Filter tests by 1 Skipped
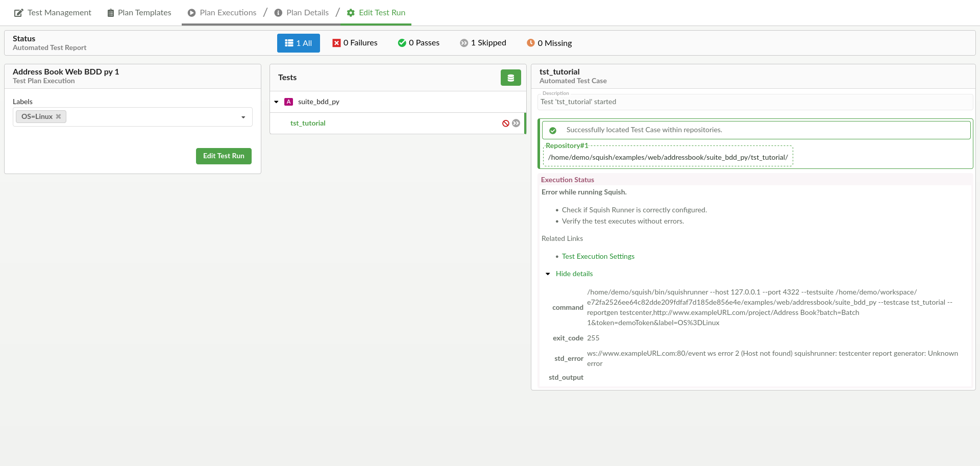This screenshot has width=980, height=466. [x=483, y=43]
